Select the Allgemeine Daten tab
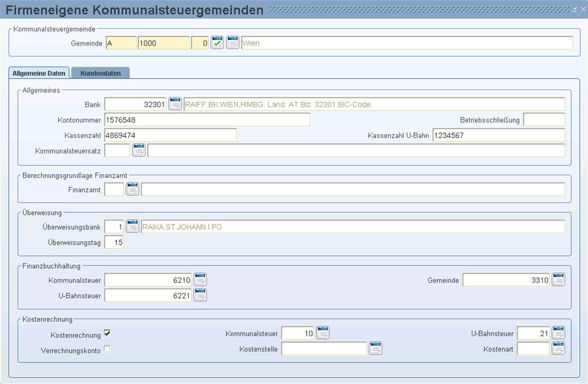 coord(39,74)
